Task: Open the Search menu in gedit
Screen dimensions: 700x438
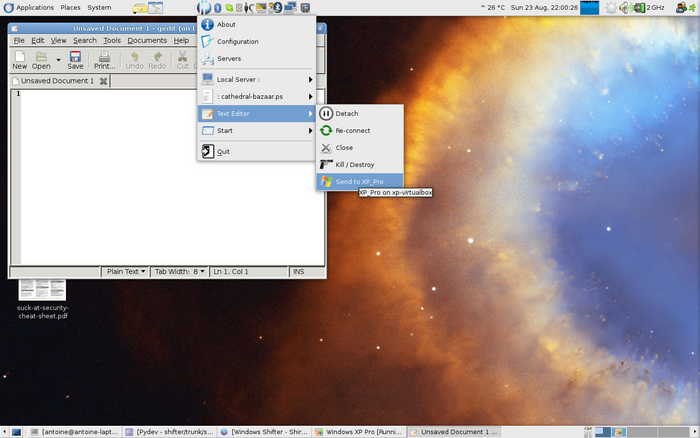Action: coord(84,41)
